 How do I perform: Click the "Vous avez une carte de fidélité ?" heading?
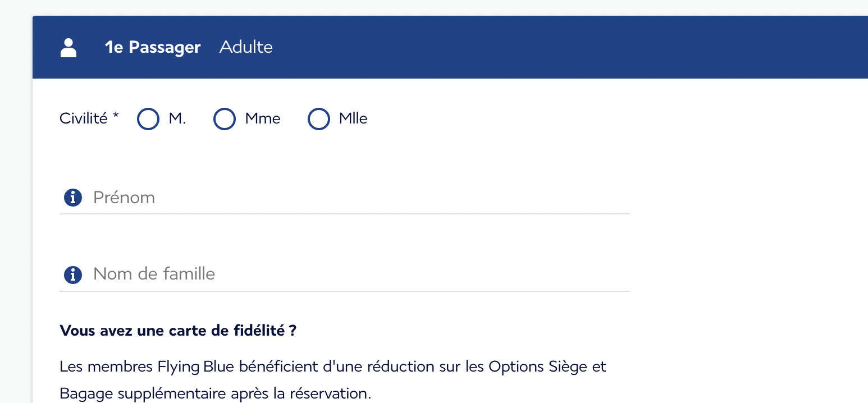[178, 331]
